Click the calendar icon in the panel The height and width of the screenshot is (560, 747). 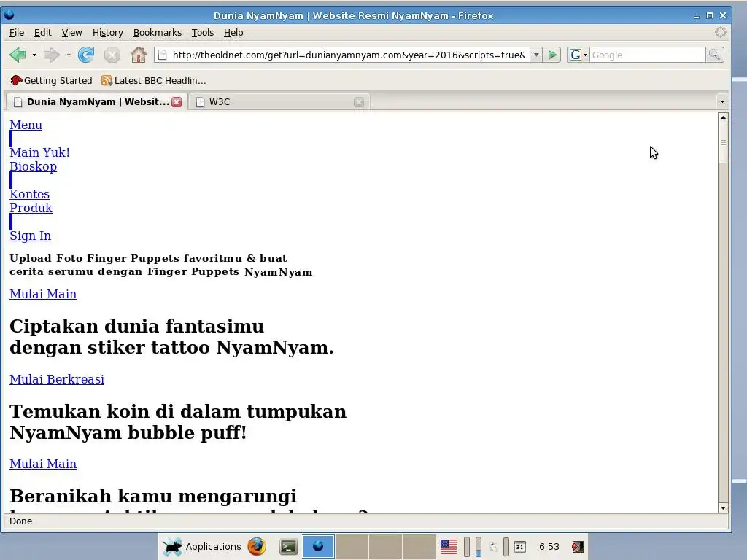(520, 547)
